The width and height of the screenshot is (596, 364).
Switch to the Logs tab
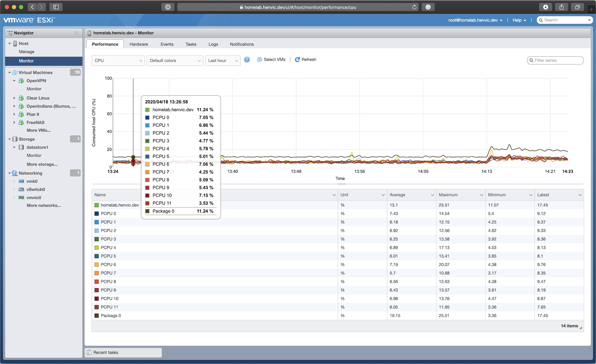(213, 44)
